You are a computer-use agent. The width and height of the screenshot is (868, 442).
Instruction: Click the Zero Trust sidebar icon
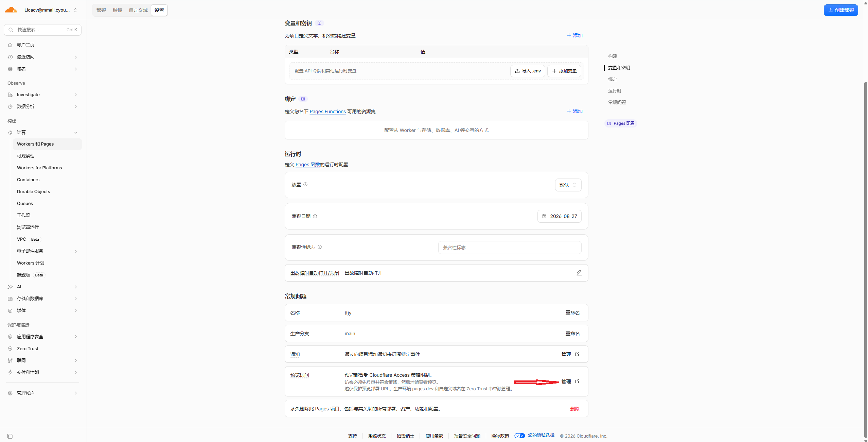click(10, 348)
